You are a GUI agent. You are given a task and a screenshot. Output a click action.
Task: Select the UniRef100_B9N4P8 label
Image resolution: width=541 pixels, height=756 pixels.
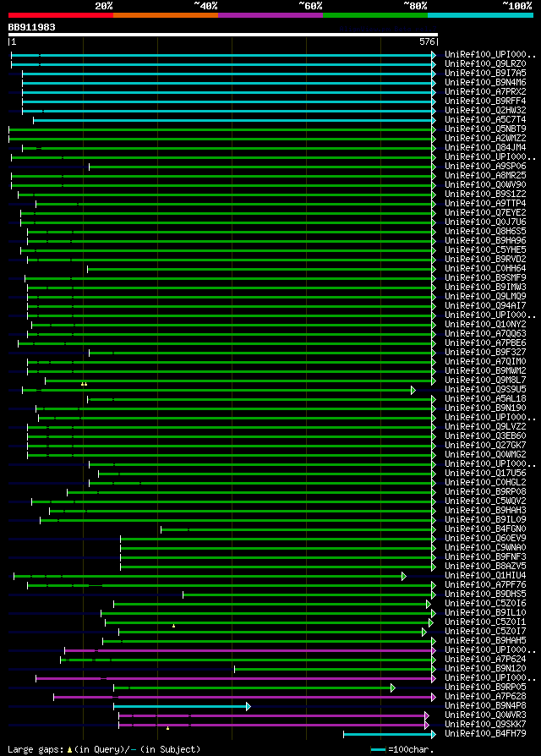coord(485,706)
